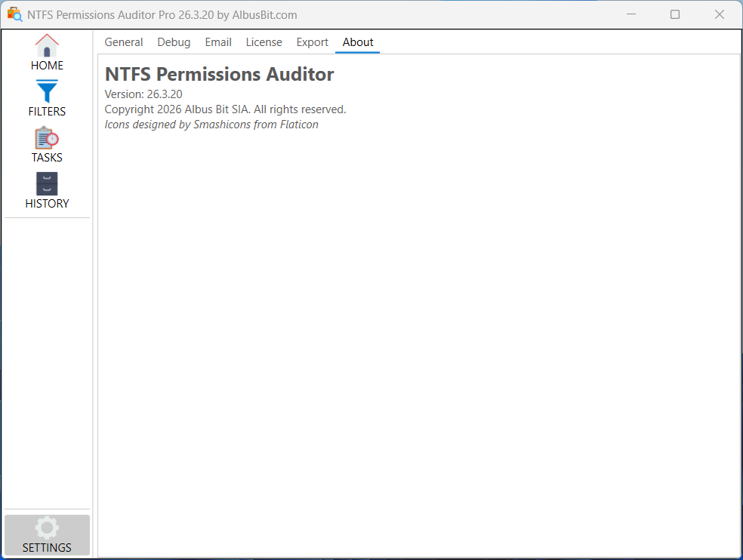Viewport: 743px width, 560px height.
Task: Click the window title bar text
Action: pyautogui.click(x=162, y=14)
